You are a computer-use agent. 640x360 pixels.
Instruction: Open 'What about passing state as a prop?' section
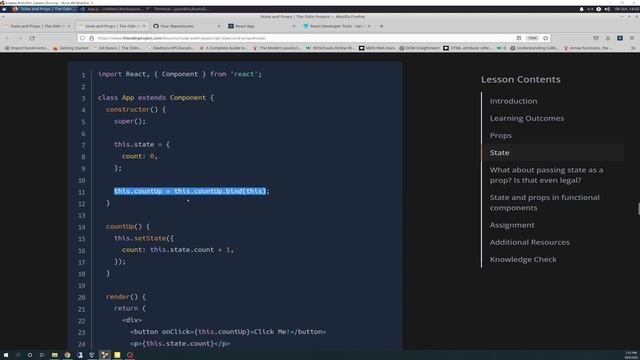(546, 175)
